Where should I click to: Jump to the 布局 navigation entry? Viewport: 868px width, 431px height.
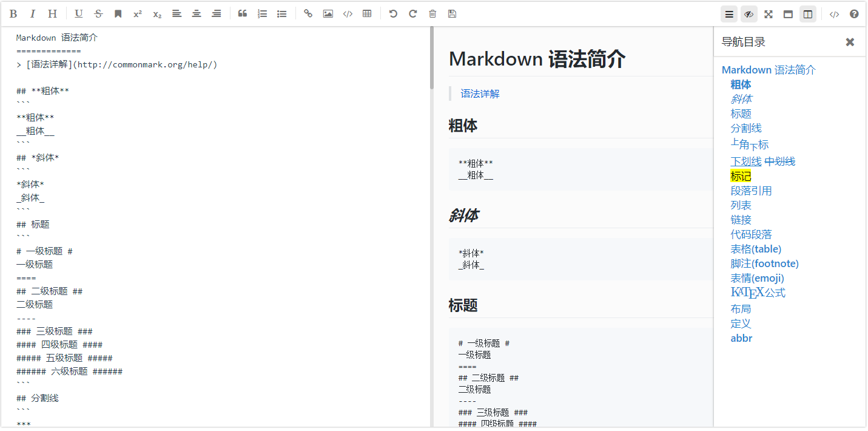point(741,309)
